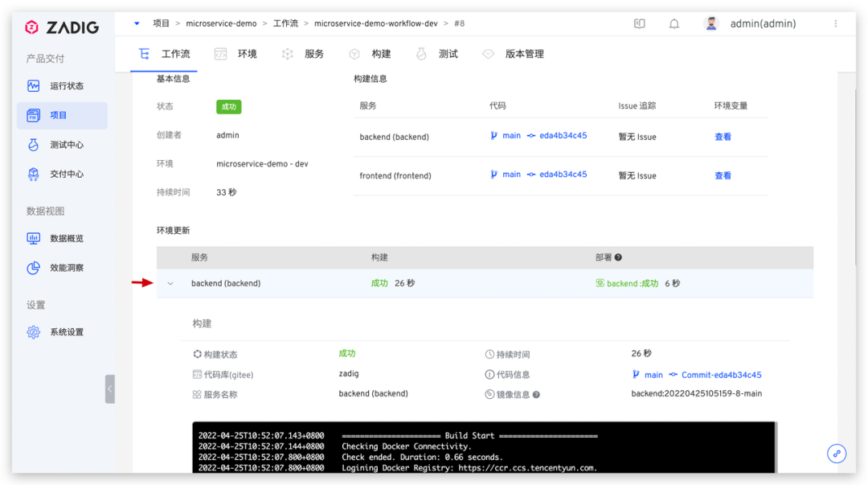Open Commit-eda4b34c45 link

721,376
